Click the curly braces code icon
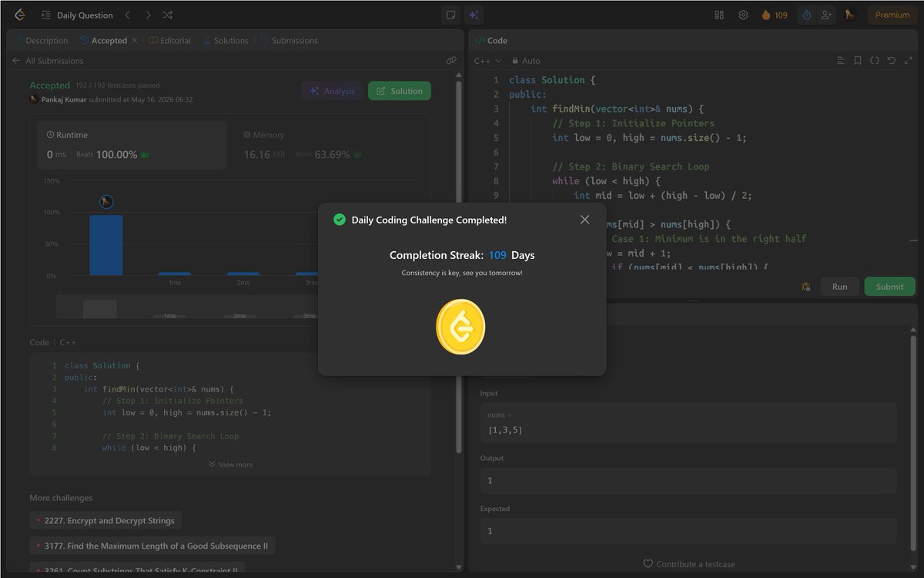 [875, 61]
